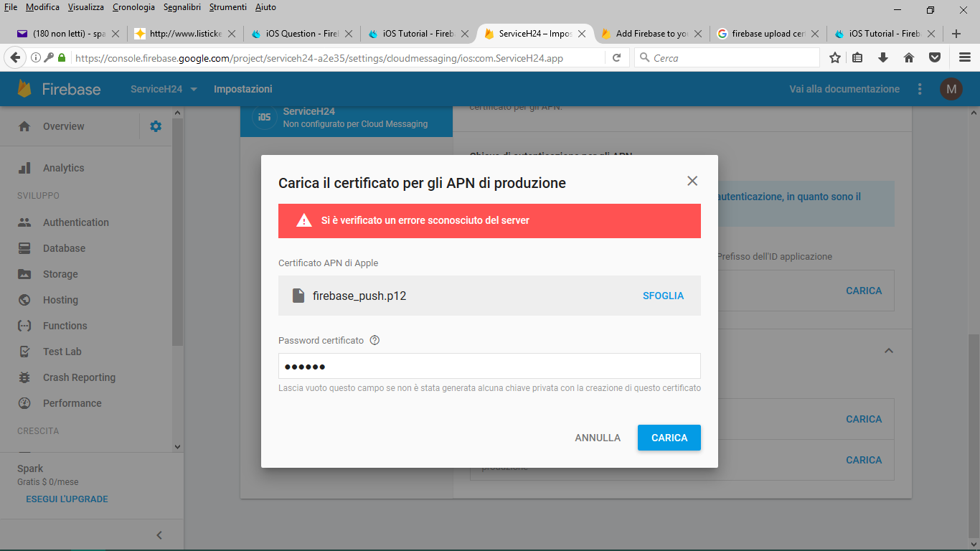Switch to the Add Firebase to your app tab
Screen dimensions: 980x551
pos(651,34)
